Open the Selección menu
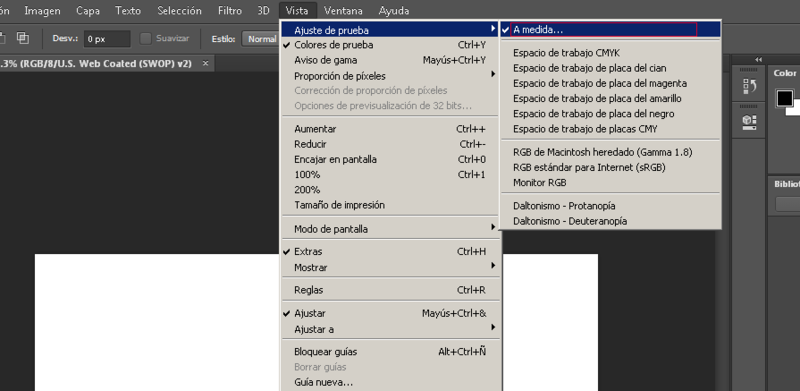800x391 pixels. pyautogui.click(x=179, y=10)
